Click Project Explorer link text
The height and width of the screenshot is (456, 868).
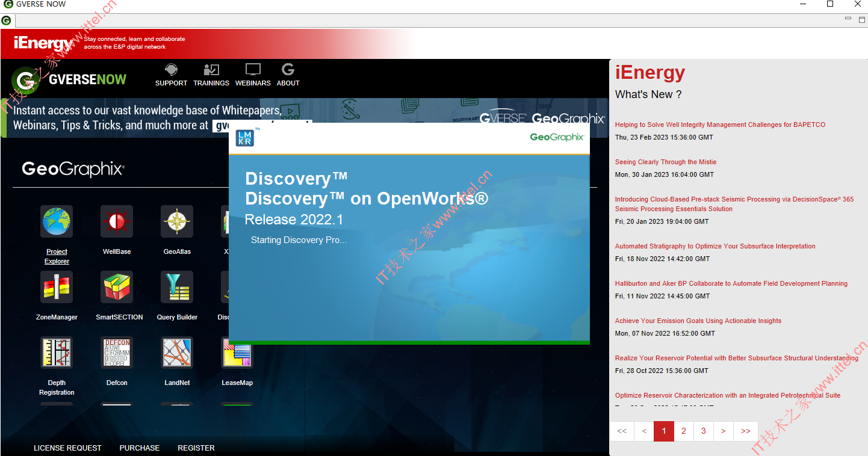point(57,256)
